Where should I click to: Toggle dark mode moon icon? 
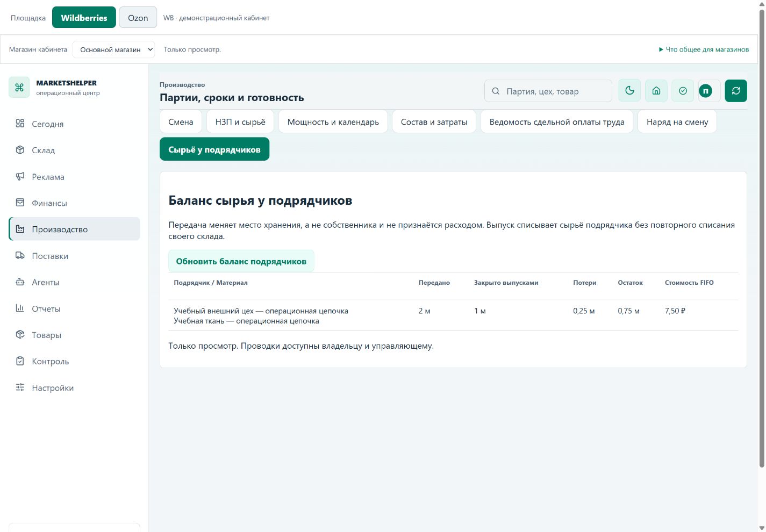coord(629,91)
